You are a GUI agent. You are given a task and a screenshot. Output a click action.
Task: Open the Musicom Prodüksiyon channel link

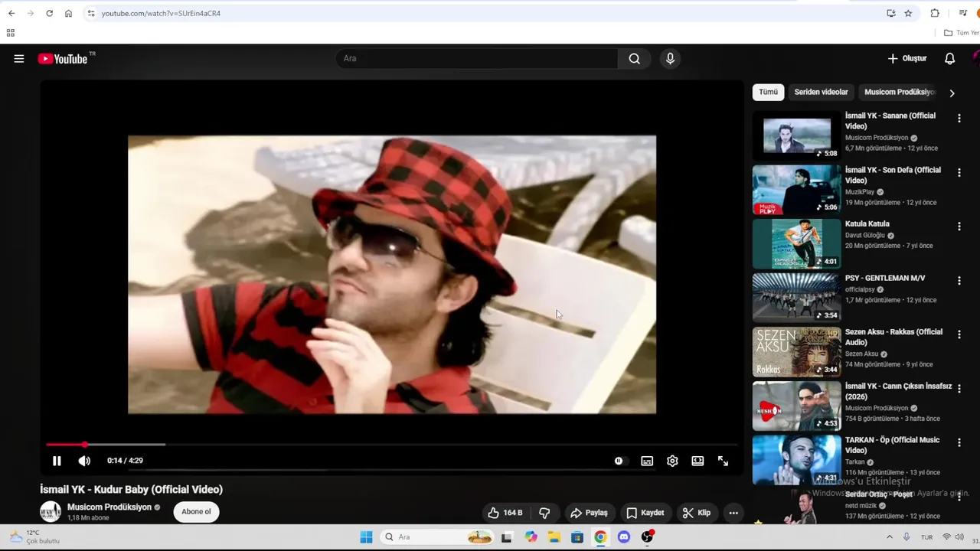[x=109, y=507]
